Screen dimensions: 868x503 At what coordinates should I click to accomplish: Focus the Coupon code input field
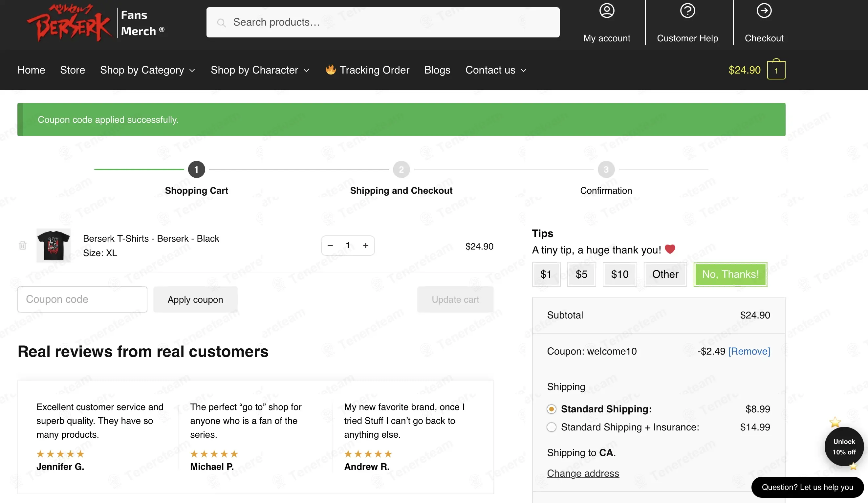point(82,299)
